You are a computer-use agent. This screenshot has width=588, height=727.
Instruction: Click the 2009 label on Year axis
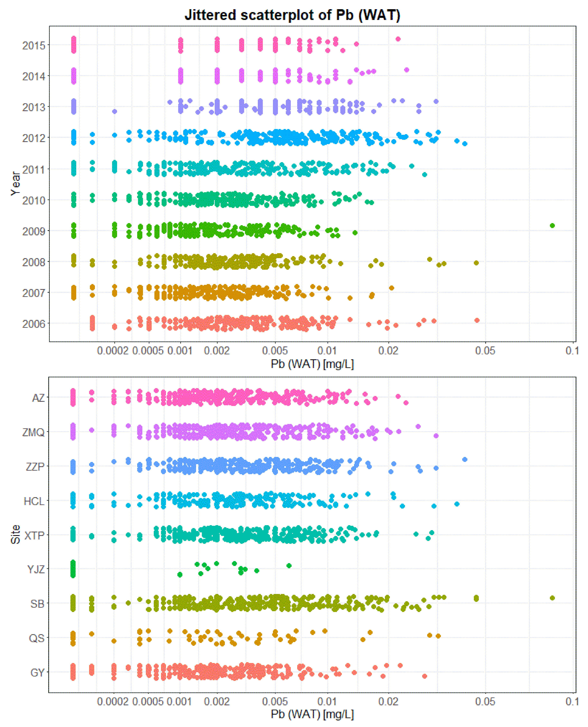pos(33,231)
